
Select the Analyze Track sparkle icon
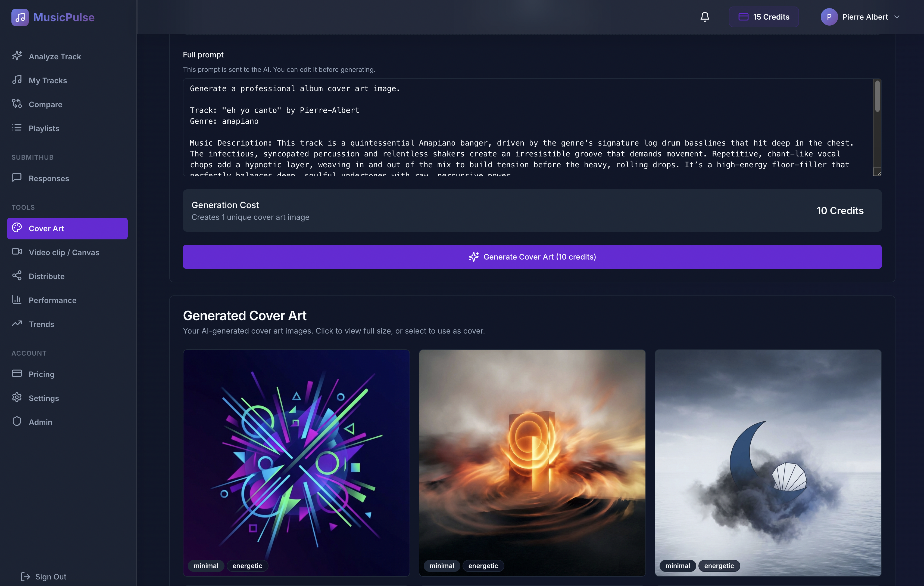[x=17, y=56]
